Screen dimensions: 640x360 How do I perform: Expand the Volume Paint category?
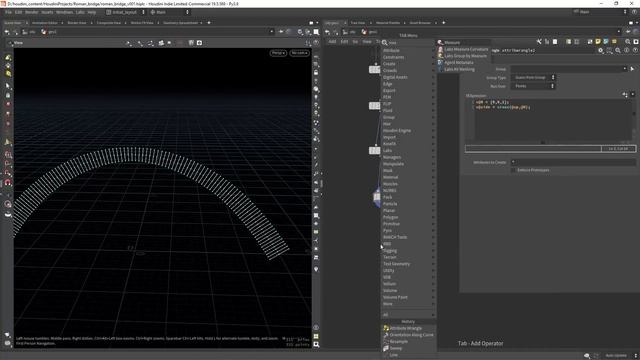point(408,297)
